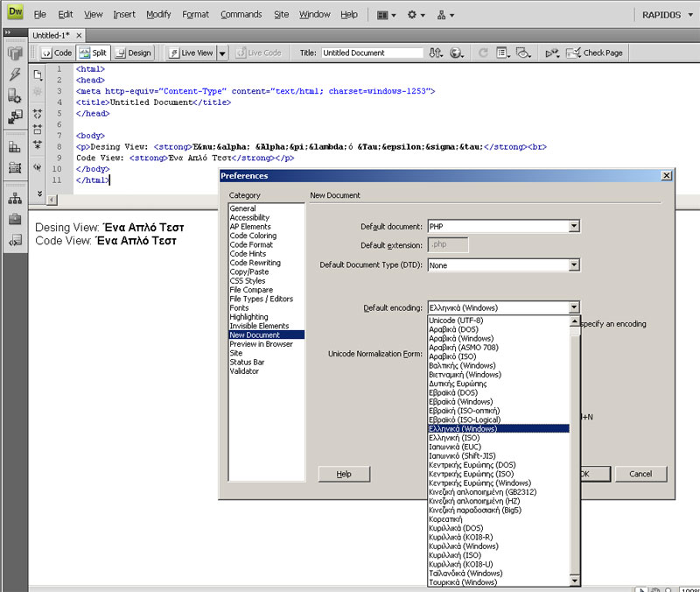Viewport: 700px width, 592px height.
Task: Toggle Live View on
Action: pyautogui.click(x=191, y=53)
